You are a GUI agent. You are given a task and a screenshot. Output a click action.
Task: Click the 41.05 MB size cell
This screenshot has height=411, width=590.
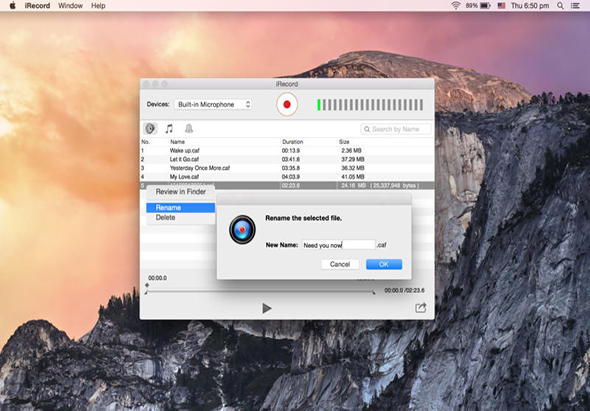353,177
